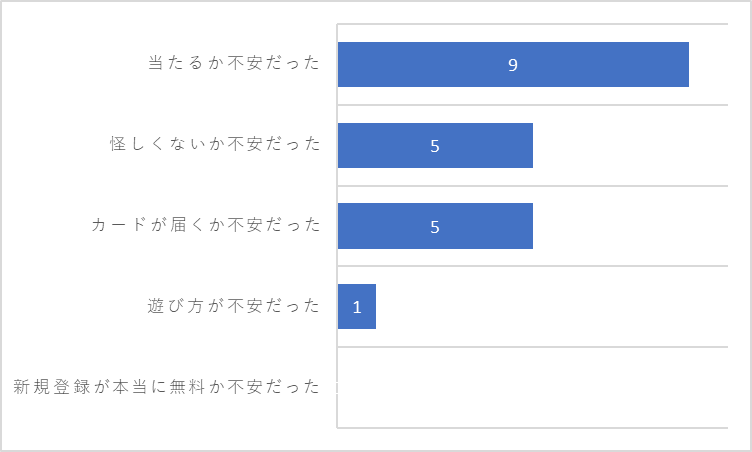
Task: Select the data label 1
Action: click(357, 307)
